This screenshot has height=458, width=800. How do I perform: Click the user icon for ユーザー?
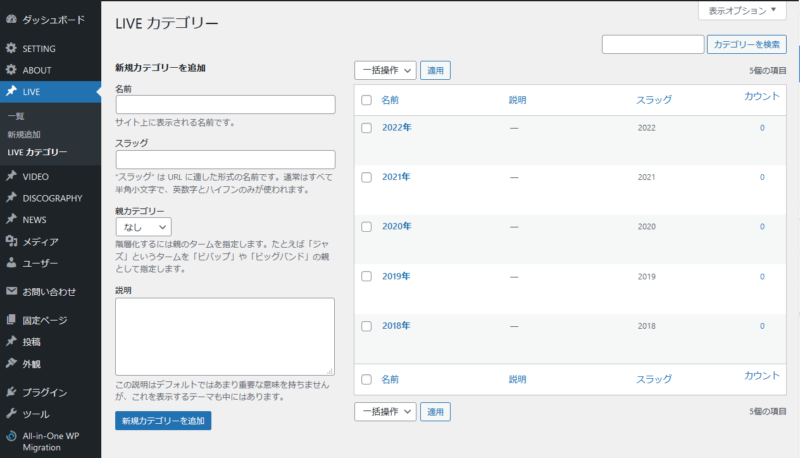[x=11, y=263]
